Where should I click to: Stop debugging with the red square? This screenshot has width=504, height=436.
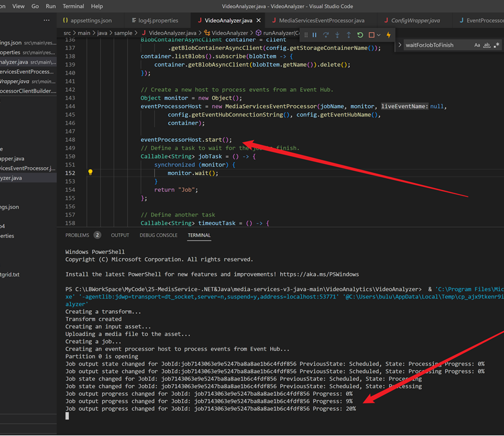(x=371, y=35)
